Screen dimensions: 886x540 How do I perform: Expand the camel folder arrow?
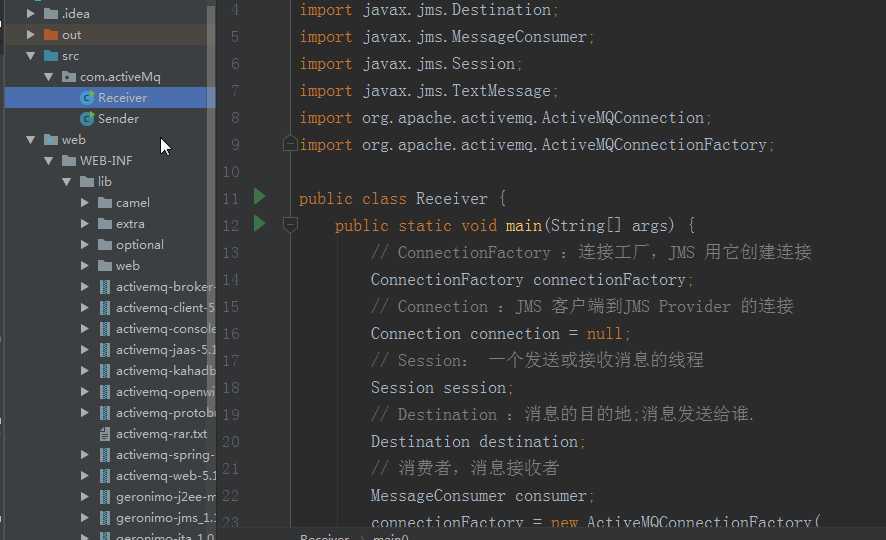click(x=85, y=202)
